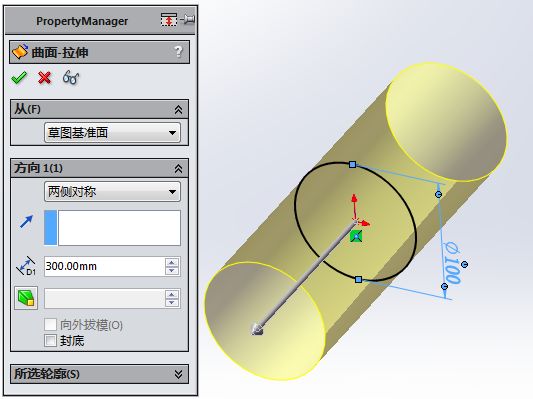Image resolution: width=533 pixels, height=399 pixels.
Task: Click the draft angle input field
Action: coord(105,298)
